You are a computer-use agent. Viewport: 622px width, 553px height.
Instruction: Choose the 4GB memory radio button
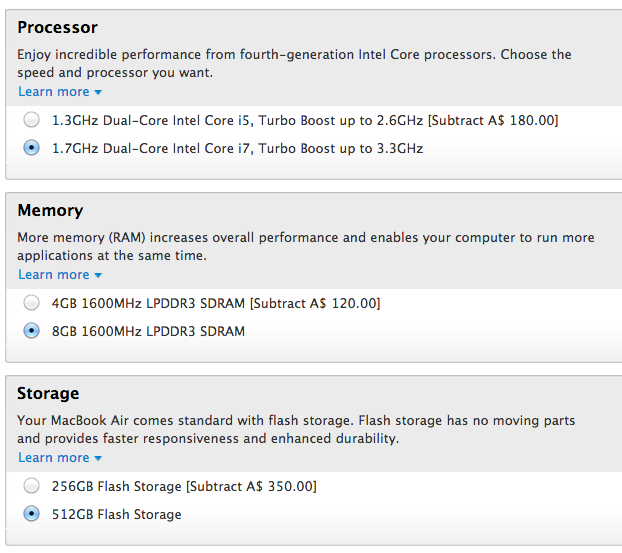[x=32, y=303]
